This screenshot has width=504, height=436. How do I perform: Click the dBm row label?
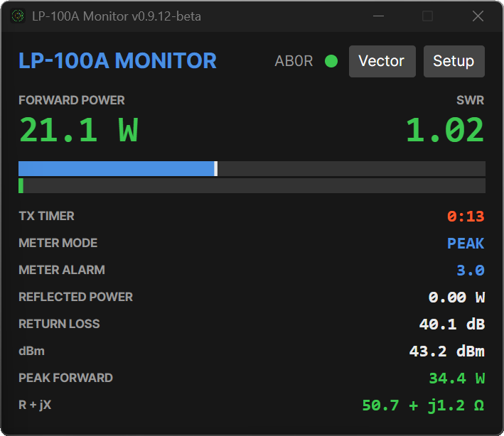(x=31, y=351)
